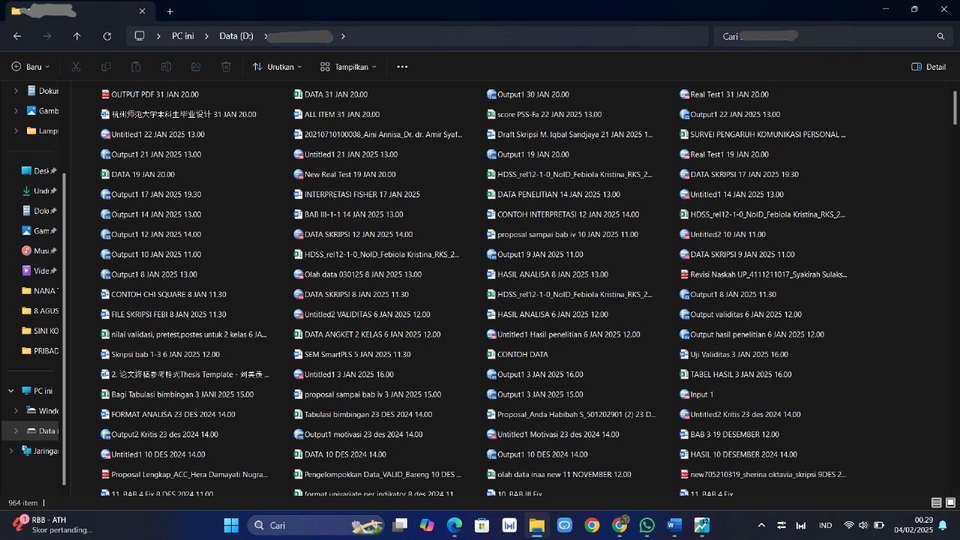Screen dimensions: 960x540
Task: Open the Tampilkan view dropdown
Action: [x=348, y=67]
